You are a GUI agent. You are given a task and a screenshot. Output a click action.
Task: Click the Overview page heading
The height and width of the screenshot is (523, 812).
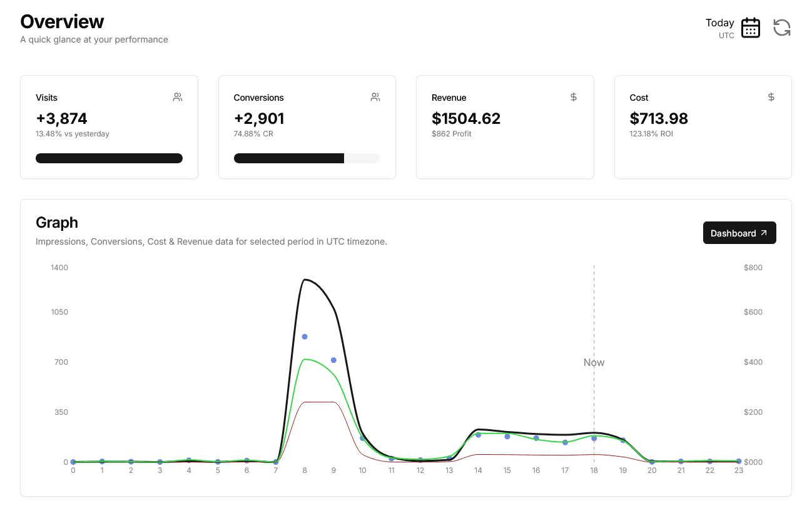(62, 21)
